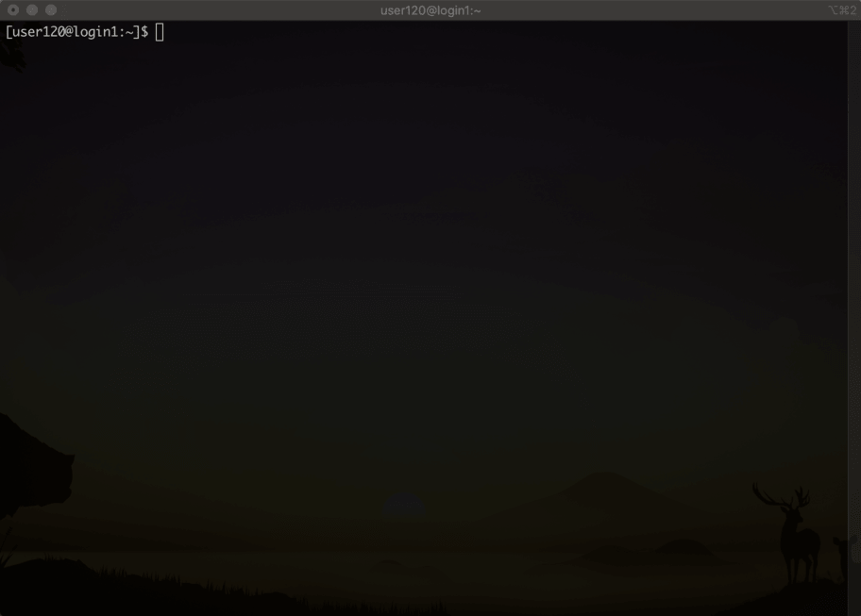The image size is (861, 616).
Task: Click the user120@login1:~ window title
Action: (x=430, y=10)
